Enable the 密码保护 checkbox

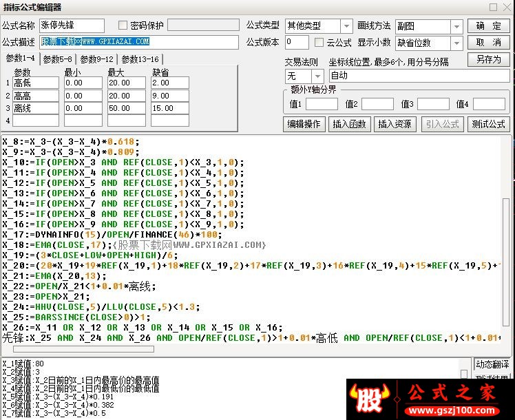(x=124, y=25)
